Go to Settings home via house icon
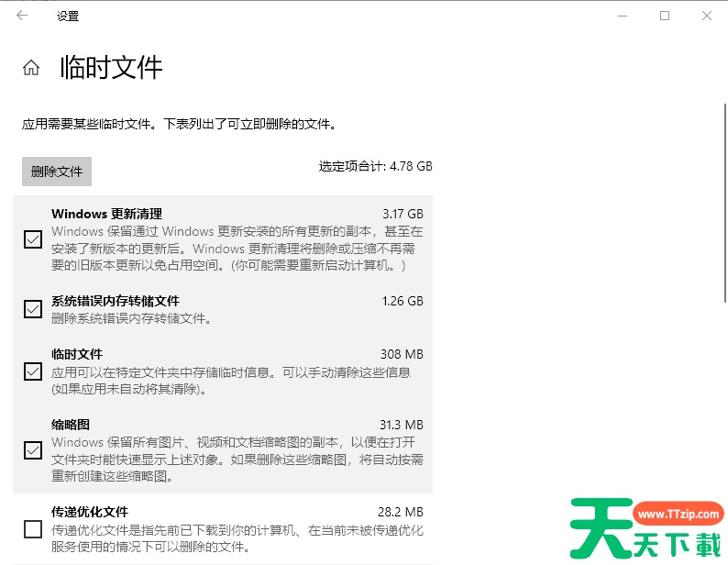 tap(31, 68)
